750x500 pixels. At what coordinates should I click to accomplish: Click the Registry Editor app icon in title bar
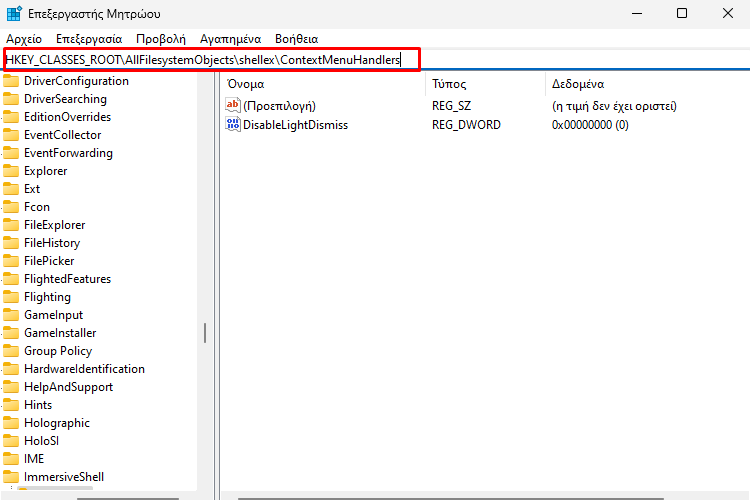(14, 13)
